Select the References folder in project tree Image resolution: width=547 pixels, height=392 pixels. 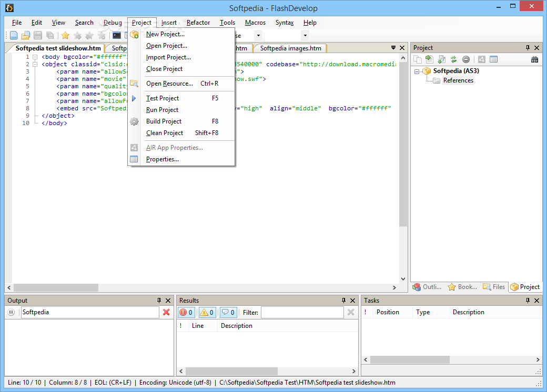click(458, 80)
